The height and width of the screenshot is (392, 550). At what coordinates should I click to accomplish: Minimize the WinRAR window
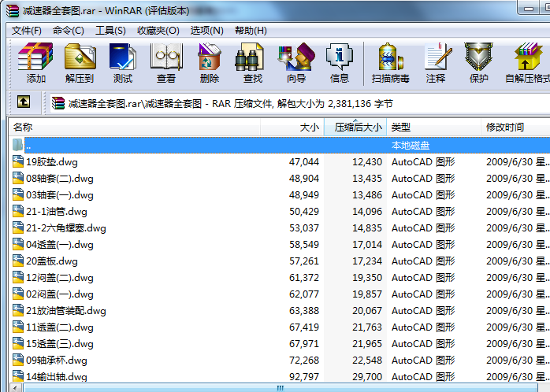pos(529,9)
